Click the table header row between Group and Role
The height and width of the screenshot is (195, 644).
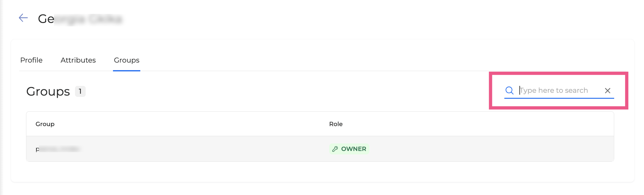188,124
